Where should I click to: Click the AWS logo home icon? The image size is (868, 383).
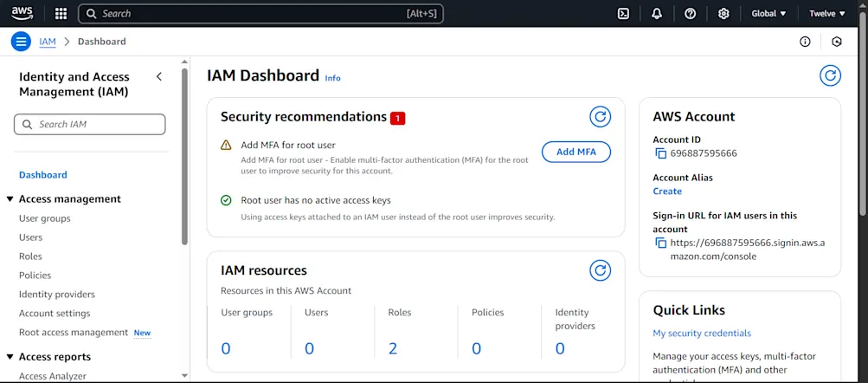23,13
